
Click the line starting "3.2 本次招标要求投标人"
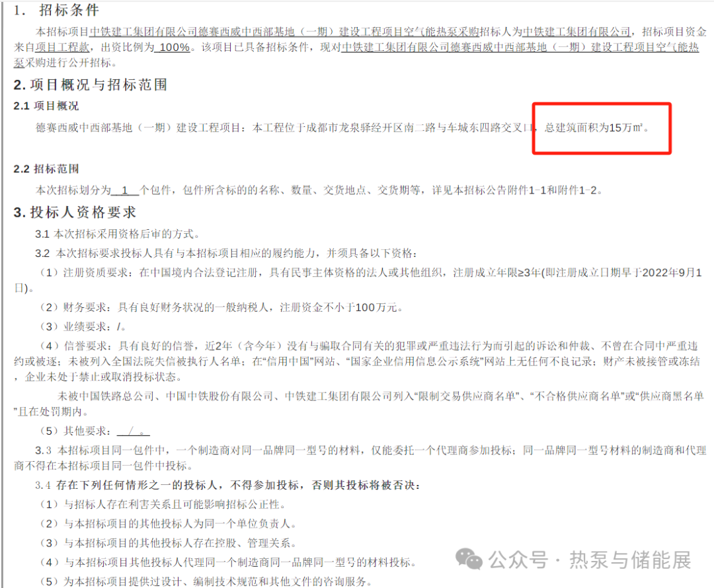pos(226,253)
